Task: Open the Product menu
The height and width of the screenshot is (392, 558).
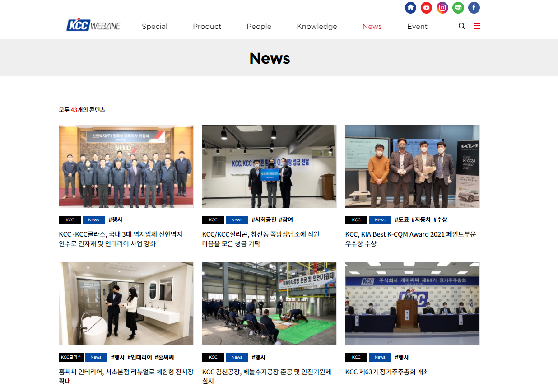Action: 207,27
